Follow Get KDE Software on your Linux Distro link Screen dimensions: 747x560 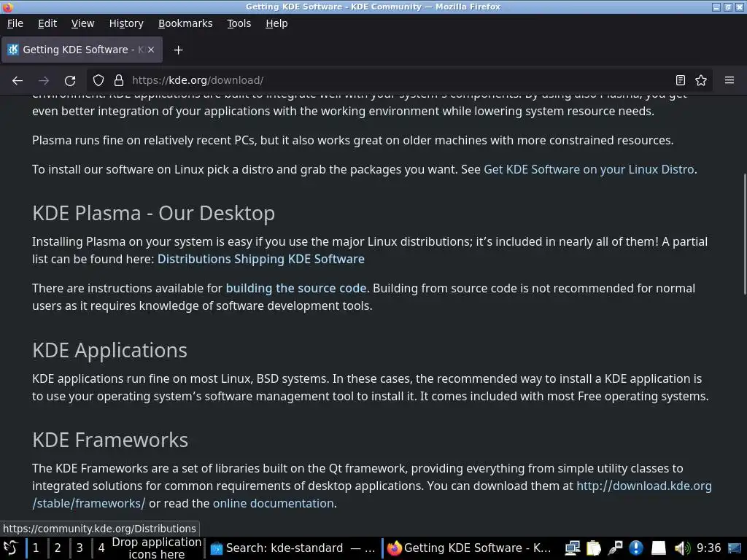[x=589, y=169]
